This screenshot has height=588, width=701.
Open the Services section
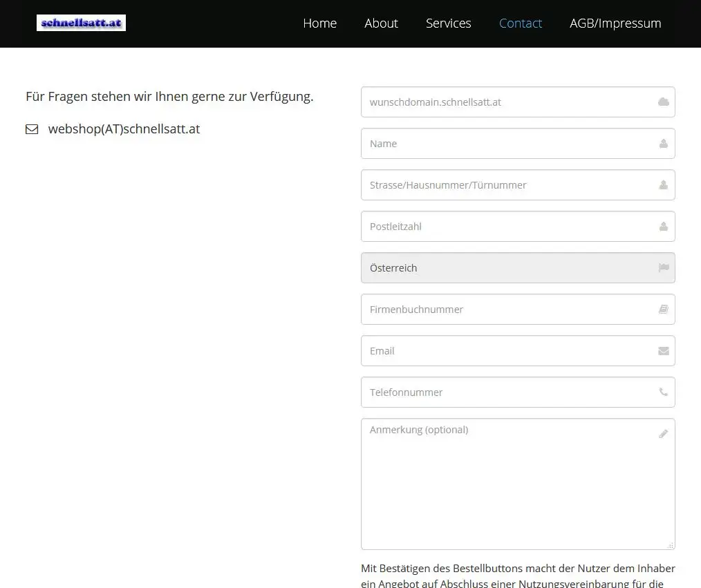click(x=449, y=23)
